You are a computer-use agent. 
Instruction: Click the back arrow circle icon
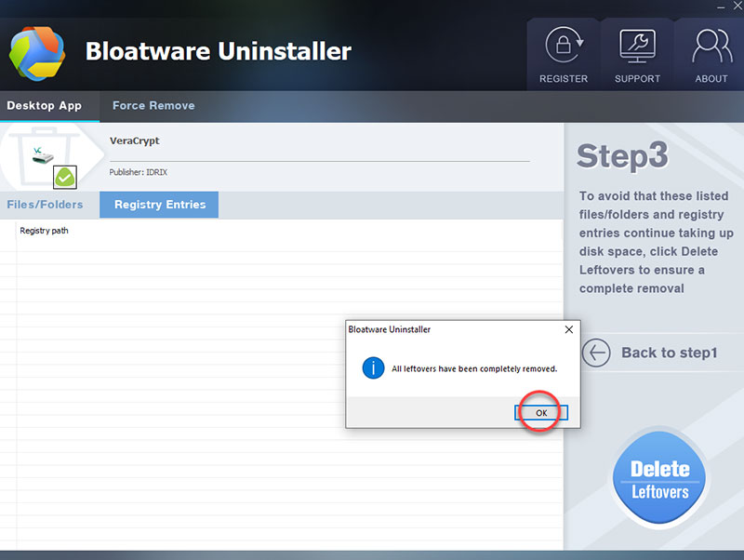pos(596,353)
